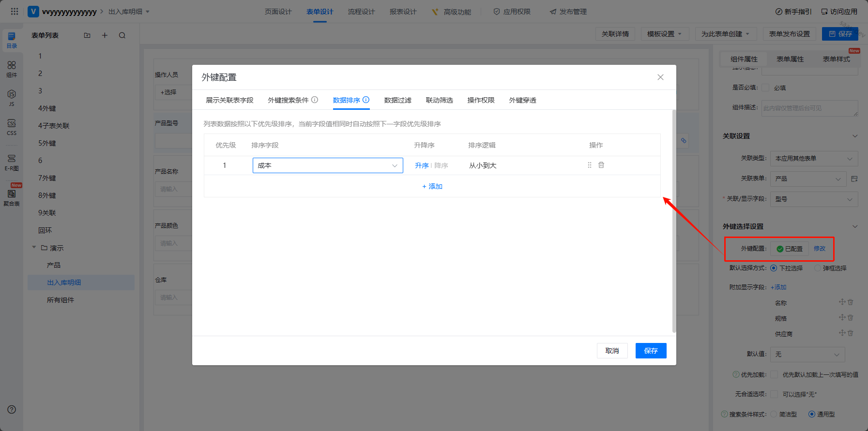Click the drag handle on sort row

pos(589,165)
